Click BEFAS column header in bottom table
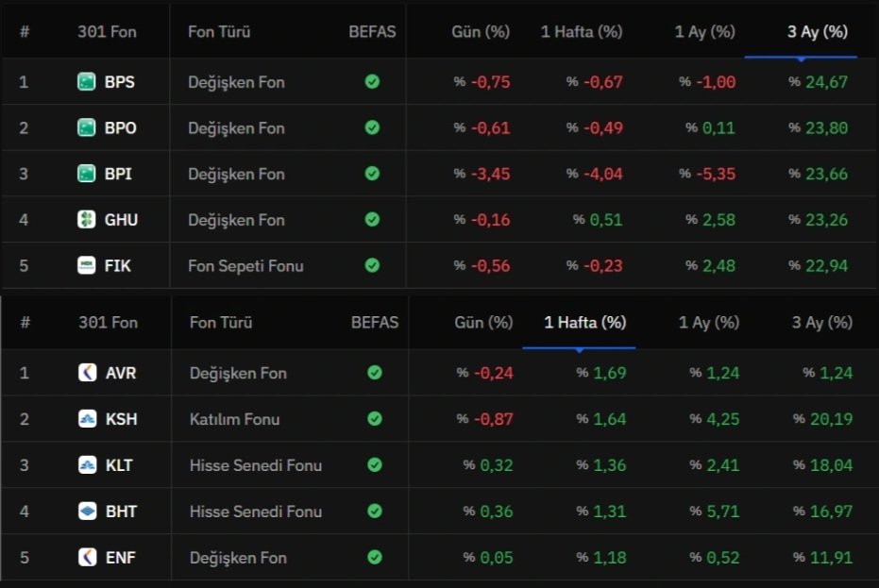This screenshot has height=588, width=879. 375,322
